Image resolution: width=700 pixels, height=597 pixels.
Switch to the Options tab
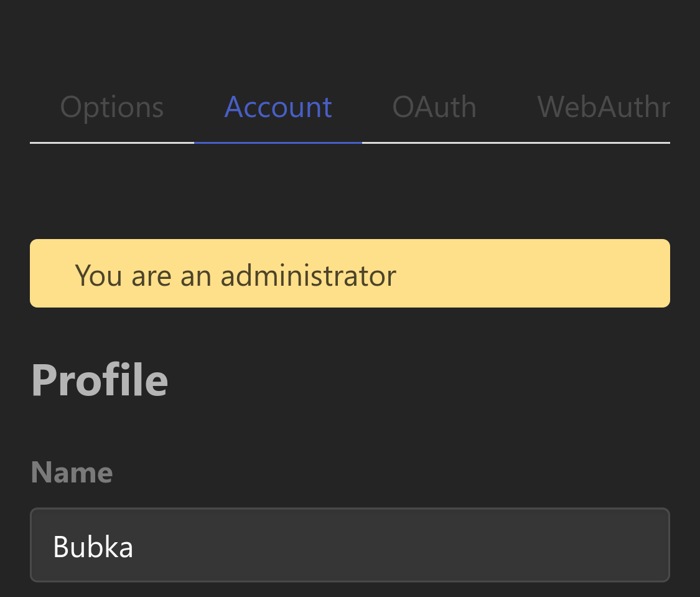(x=112, y=108)
